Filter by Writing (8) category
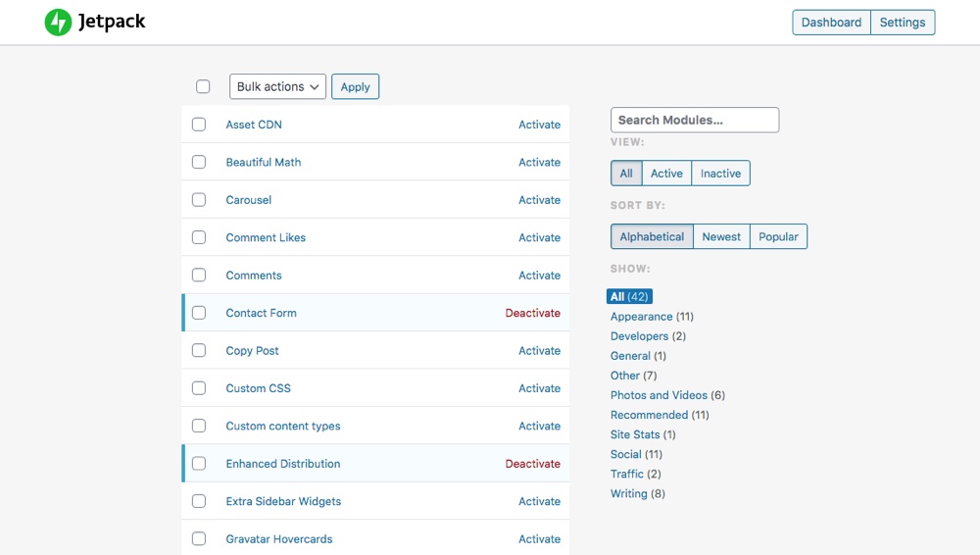 (x=638, y=493)
